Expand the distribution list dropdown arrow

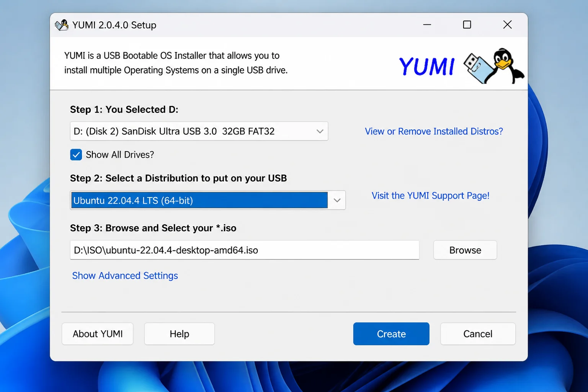pyautogui.click(x=337, y=200)
